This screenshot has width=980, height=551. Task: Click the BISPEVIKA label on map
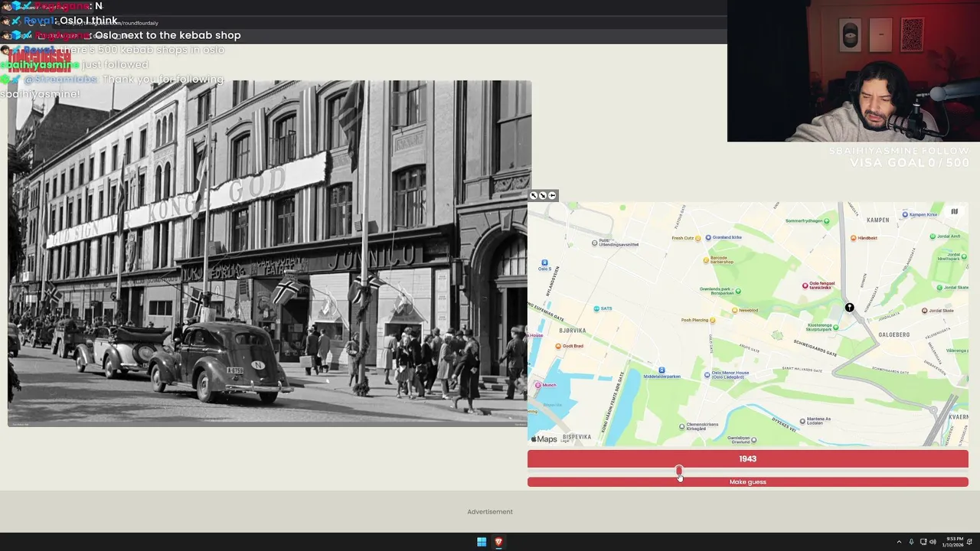577,437
